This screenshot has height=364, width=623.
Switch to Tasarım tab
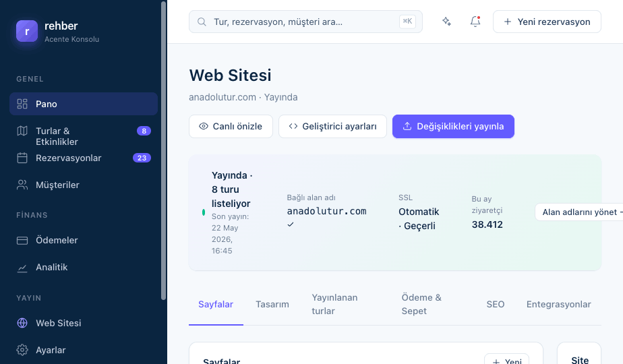pyautogui.click(x=272, y=305)
